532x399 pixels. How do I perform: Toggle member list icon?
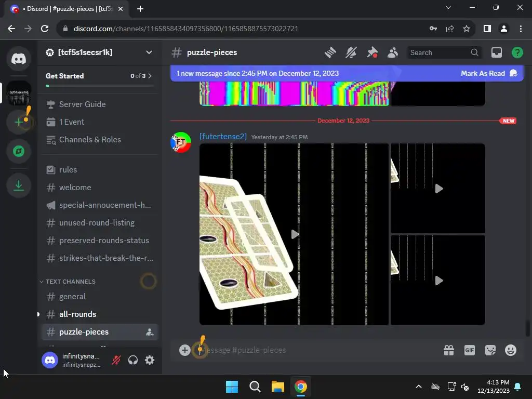tap(393, 52)
